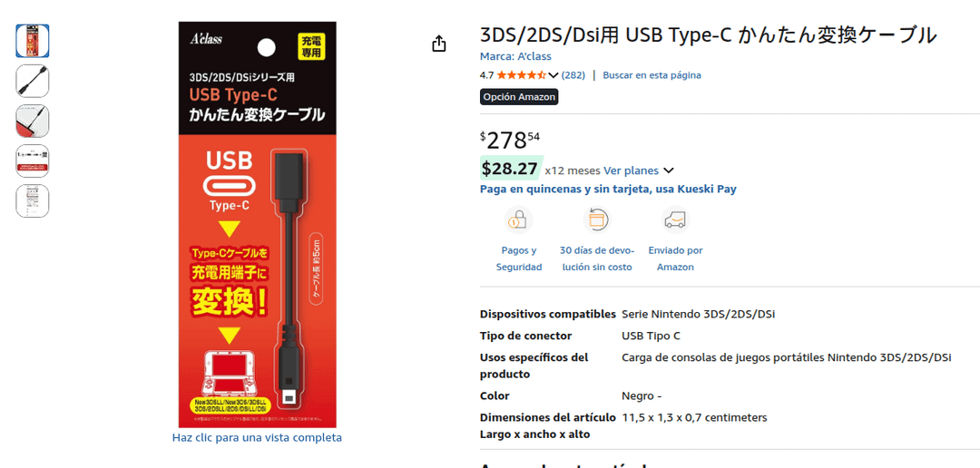Open Ver planes monthly payment options
Image resolution: width=980 pixels, height=468 pixels.
click(631, 170)
